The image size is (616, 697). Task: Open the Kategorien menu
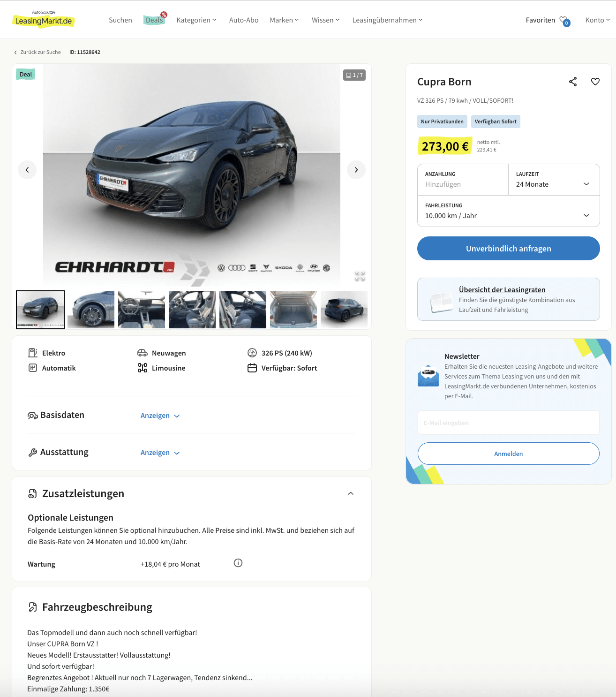click(196, 20)
